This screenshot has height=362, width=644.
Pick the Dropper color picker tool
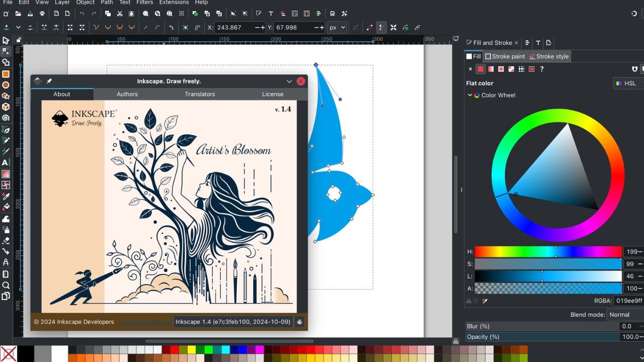pyautogui.click(x=6, y=196)
